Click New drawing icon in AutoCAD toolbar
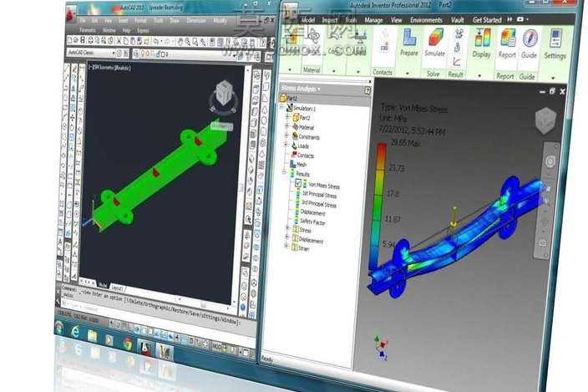 (x=70, y=40)
